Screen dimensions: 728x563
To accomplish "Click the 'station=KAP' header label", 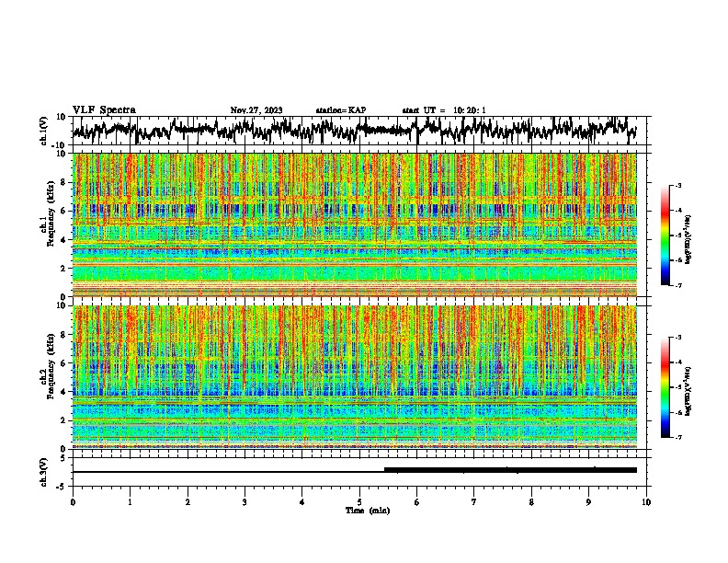I will click(x=341, y=110).
